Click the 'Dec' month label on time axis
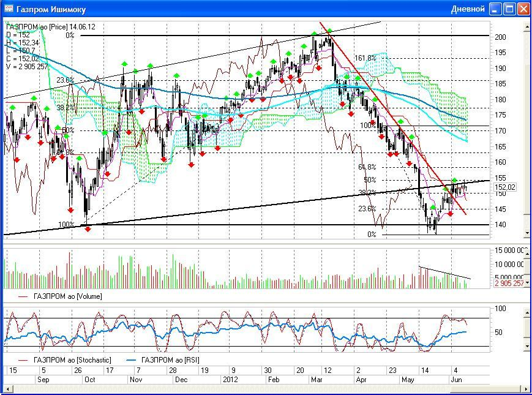 (181, 380)
